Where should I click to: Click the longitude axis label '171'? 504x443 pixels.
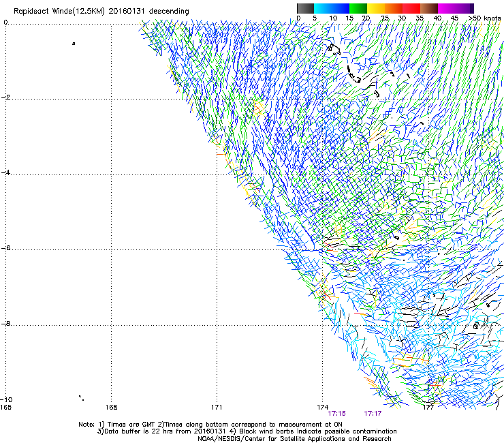click(x=217, y=408)
